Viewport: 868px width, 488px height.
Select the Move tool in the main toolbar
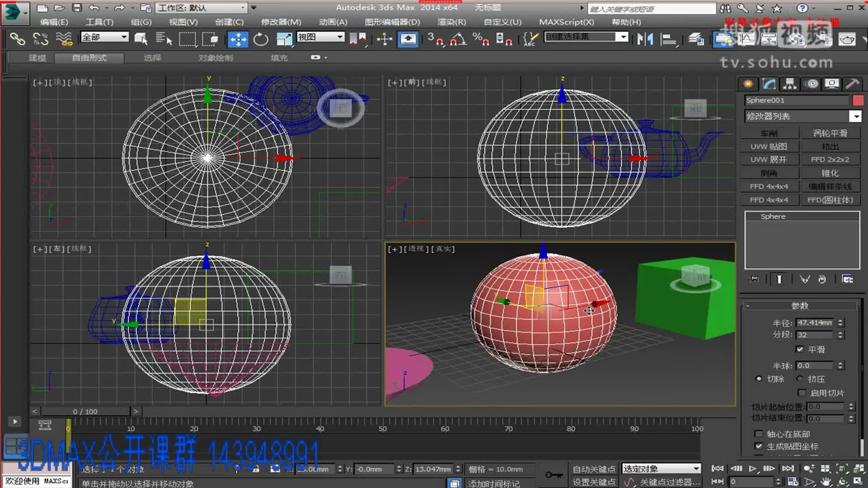[238, 39]
